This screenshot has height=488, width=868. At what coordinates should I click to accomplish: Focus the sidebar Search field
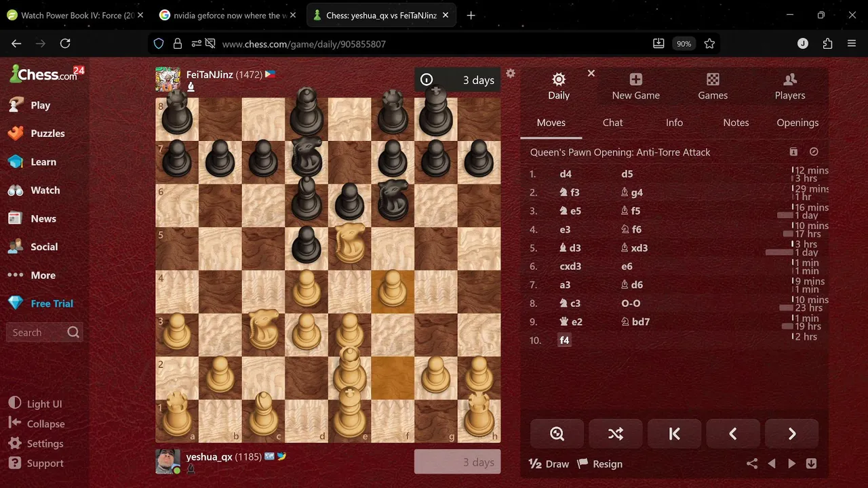pyautogui.click(x=45, y=332)
